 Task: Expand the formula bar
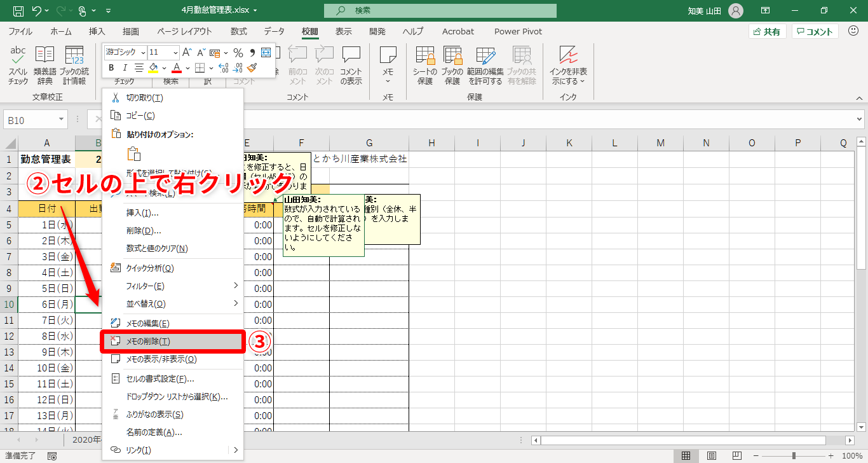(860, 120)
